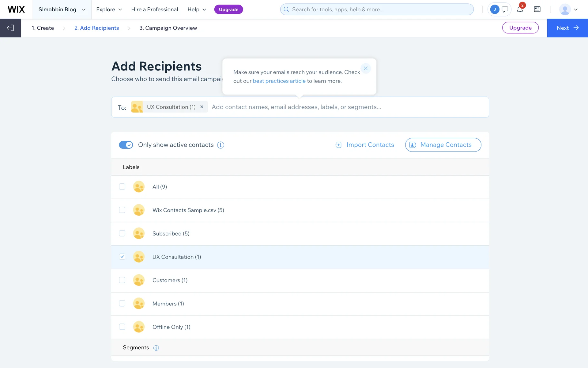Open the notifications bell
This screenshot has height=368, width=588.
click(x=520, y=10)
